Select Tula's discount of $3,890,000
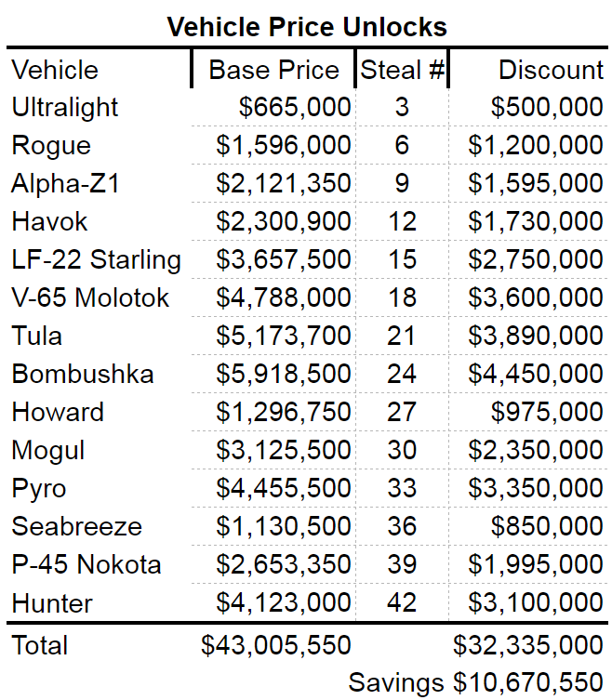This screenshot has width=612, height=700. pos(536,336)
